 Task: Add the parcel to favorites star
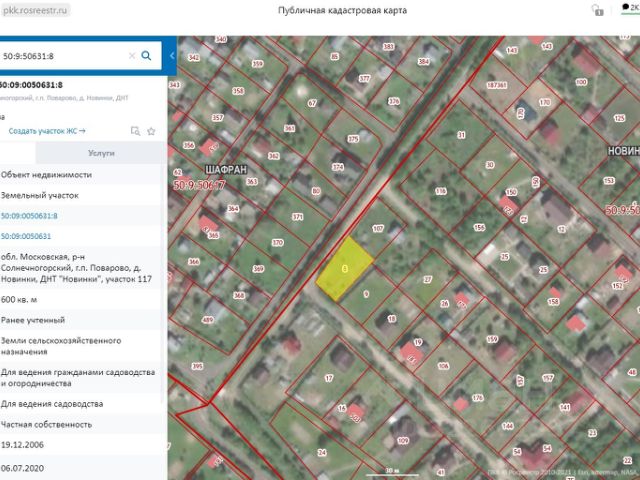[x=151, y=131]
